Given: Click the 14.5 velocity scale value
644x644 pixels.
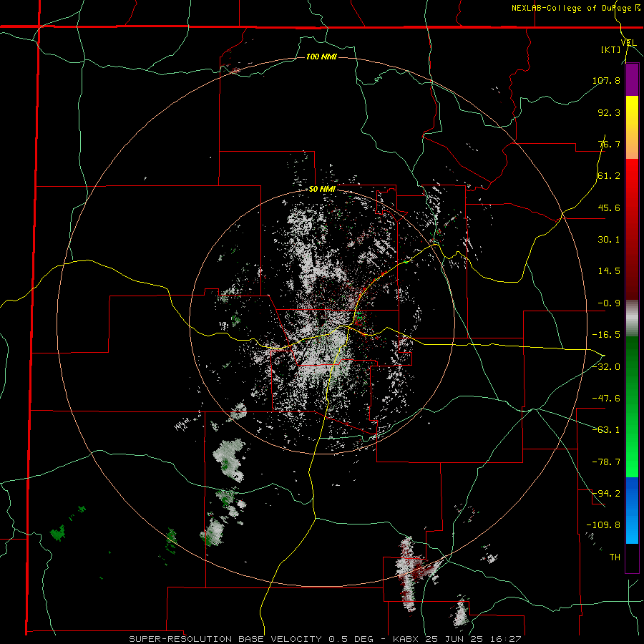Looking at the screenshot, I should 609,271.
